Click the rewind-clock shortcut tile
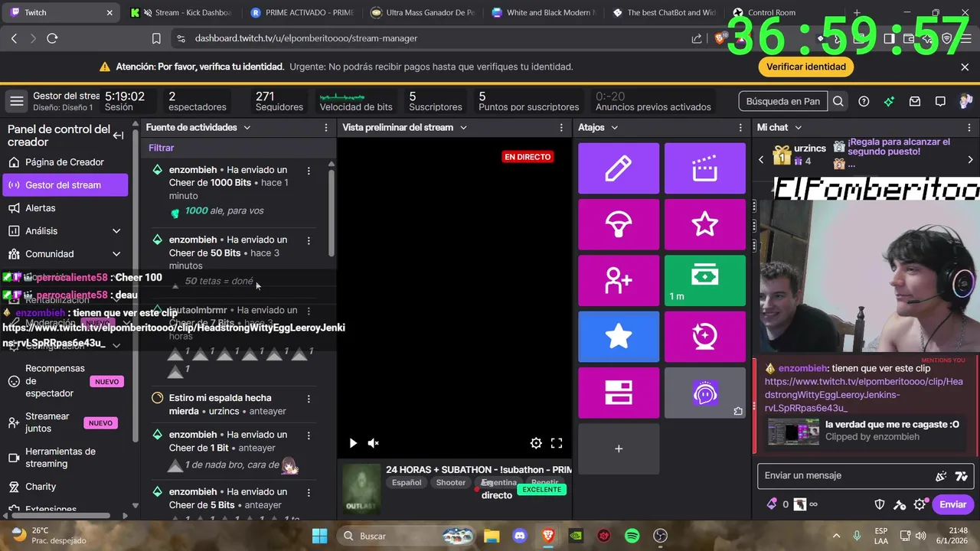This screenshot has height=551, width=980. [704, 337]
